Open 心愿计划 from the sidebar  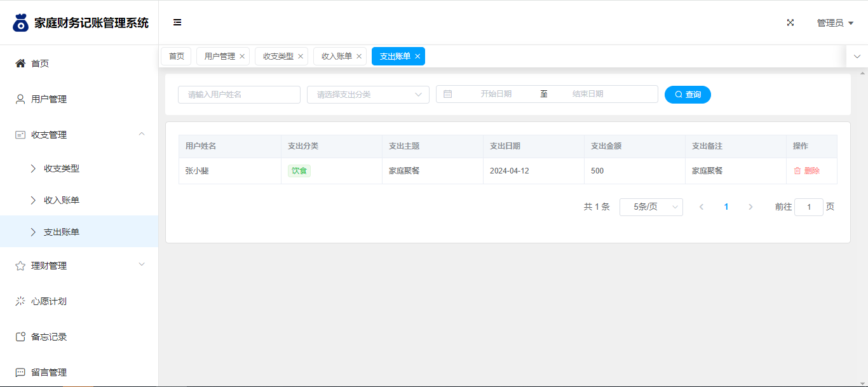(49, 301)
